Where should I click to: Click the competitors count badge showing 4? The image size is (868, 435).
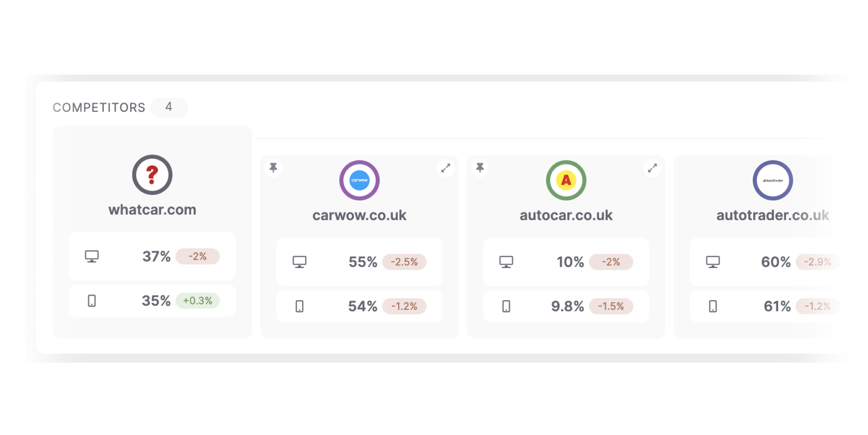169,107
